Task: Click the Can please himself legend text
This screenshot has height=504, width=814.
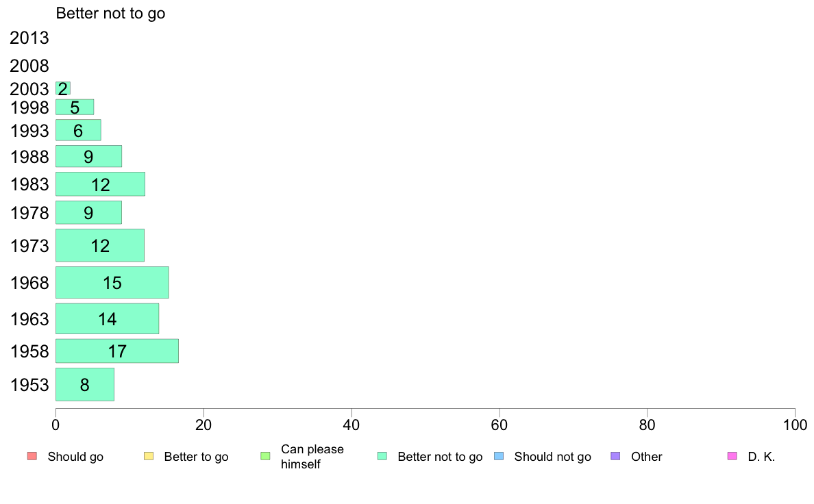Action: tap(312, 457)
